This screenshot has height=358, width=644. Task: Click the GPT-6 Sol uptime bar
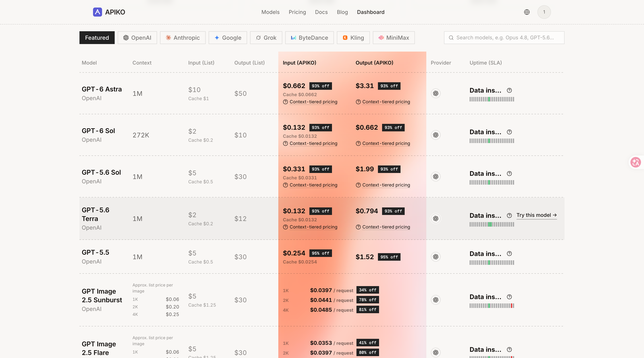pyautogui.click(x=491, y=141)
